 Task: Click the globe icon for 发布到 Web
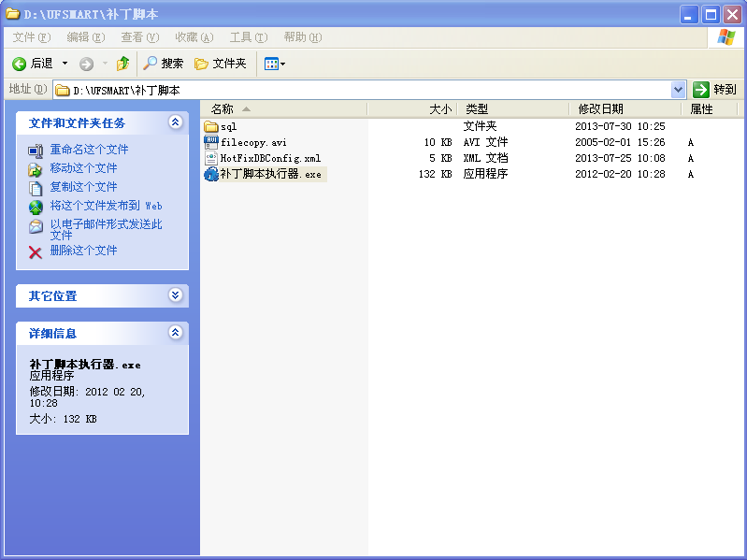(x=36, y=208)
